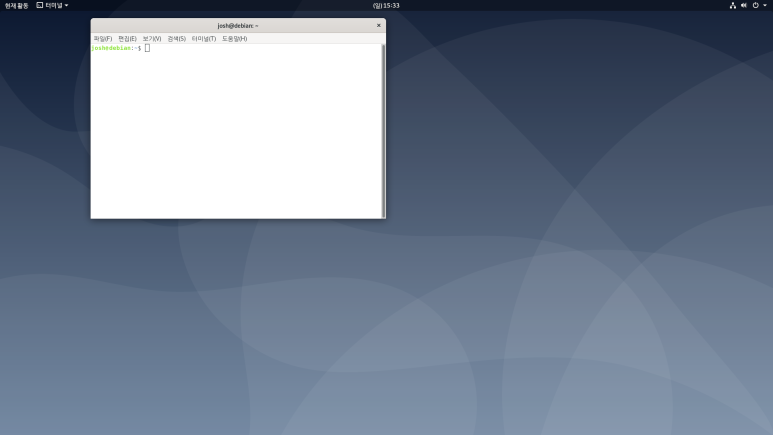Open the 도움말(H) help menu
Viewport: 773px width, 435px height.
[234, 38]
